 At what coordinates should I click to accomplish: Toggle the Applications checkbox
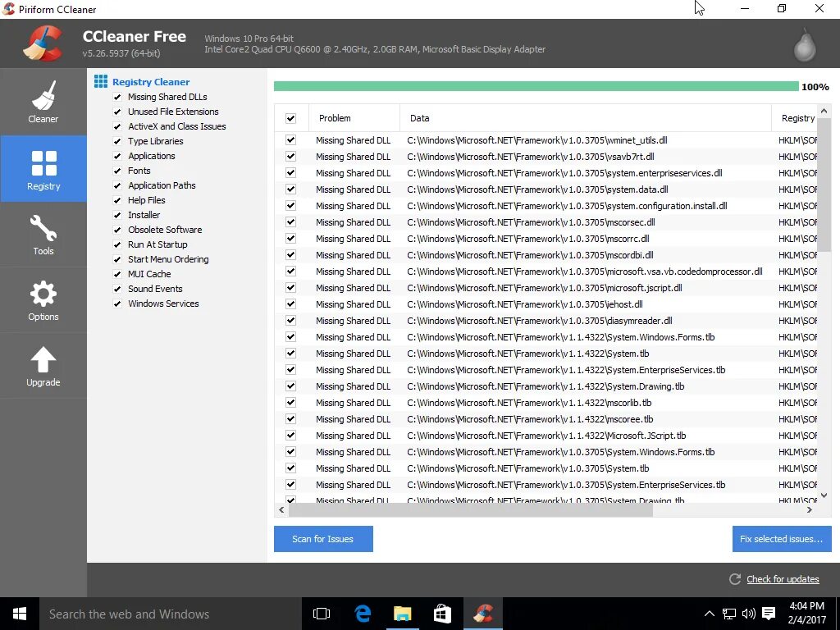(x=117, y=157)
